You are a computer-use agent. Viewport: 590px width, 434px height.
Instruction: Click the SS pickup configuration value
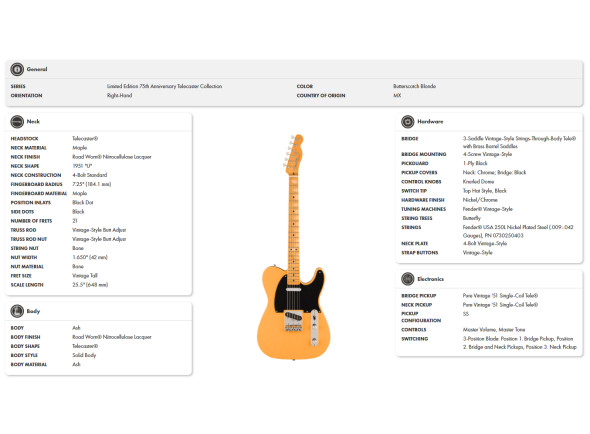pyautogui.click(x=466, y=314)
